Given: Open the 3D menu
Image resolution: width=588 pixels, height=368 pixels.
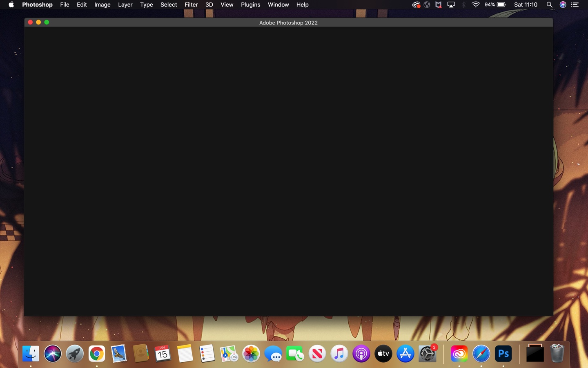Looking at the screenshot, I should click(x=209, y=4).
